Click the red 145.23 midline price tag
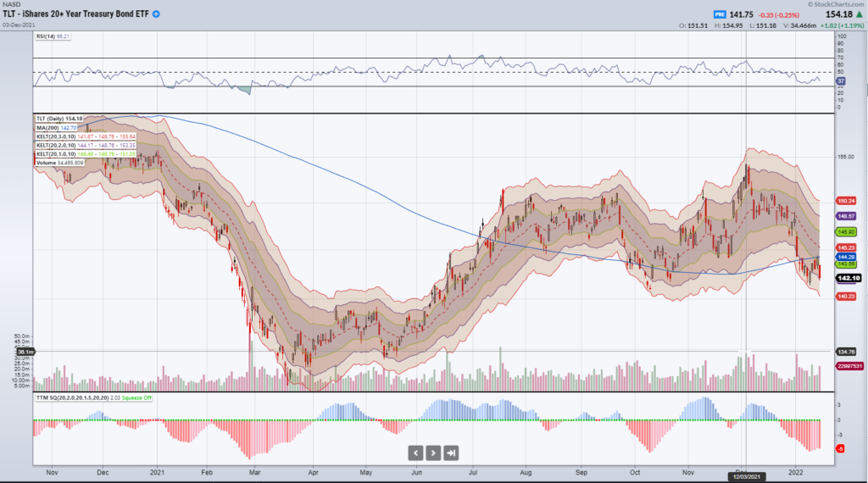 click(x=847, y=248)
